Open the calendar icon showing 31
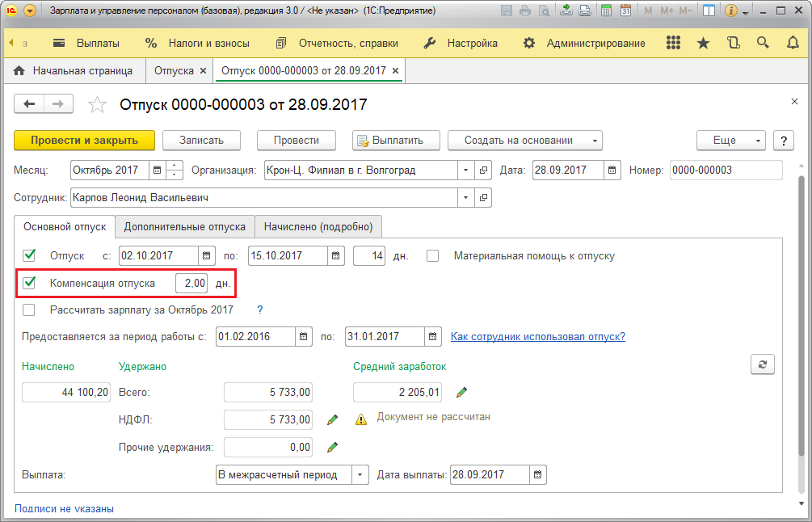 click(x=625, y=11)
